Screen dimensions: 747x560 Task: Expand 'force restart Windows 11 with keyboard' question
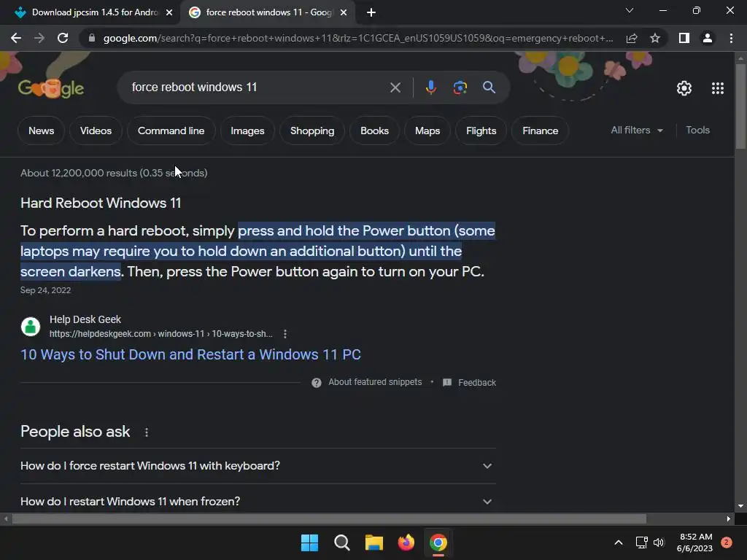pos(258,466)
